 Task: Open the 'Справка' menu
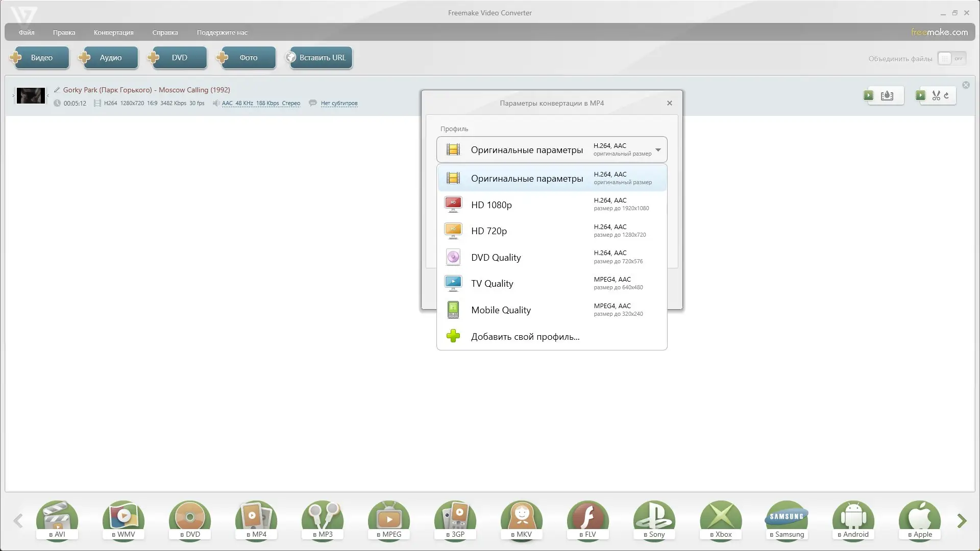(x=165, y=32)
